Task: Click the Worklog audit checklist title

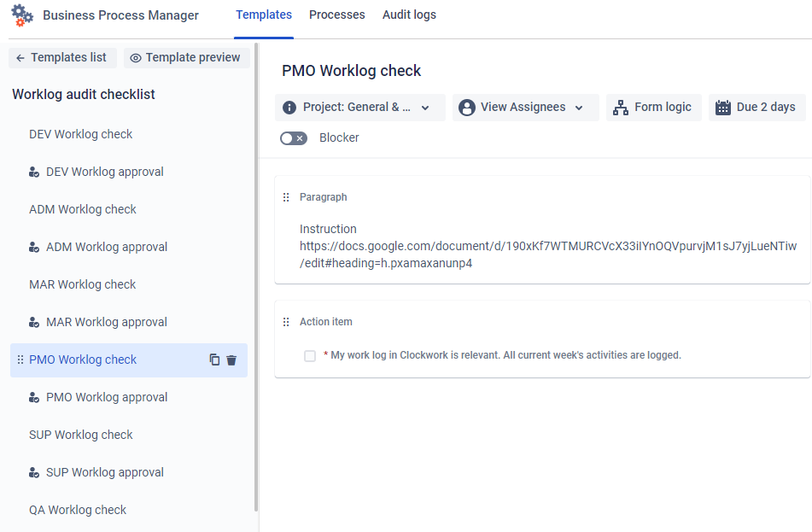Action: coord(84,94)
